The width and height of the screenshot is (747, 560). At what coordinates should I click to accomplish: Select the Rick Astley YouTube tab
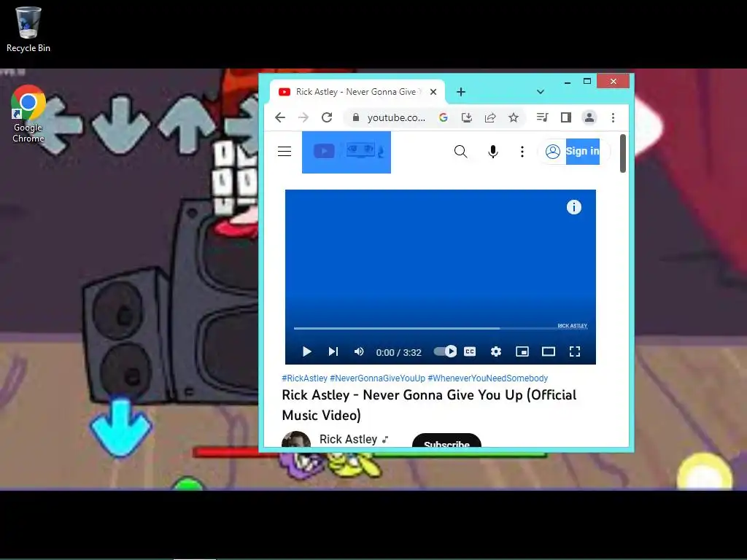(x=357, y=91)
